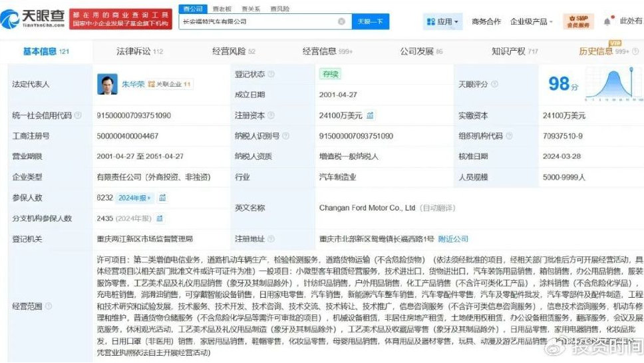Select the 查老板 search tab
Image resolution: width=644 pixels, height=363 pixels.
coord(222,9)
